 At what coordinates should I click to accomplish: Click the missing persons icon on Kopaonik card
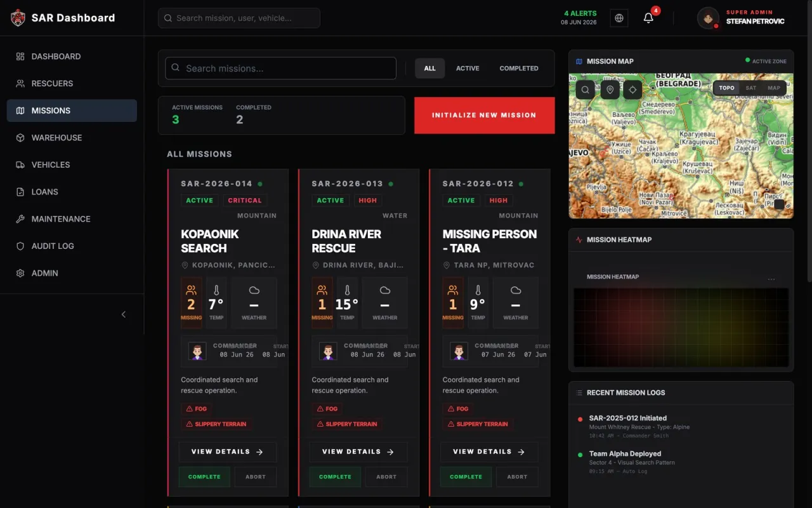(x=191, y=290)
